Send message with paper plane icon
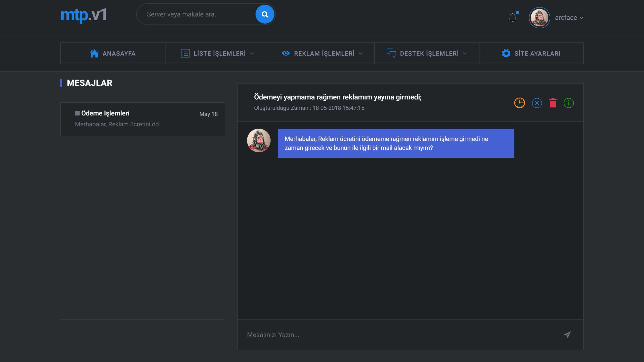This screenshot has width=644, height=362. coord(567,334)
